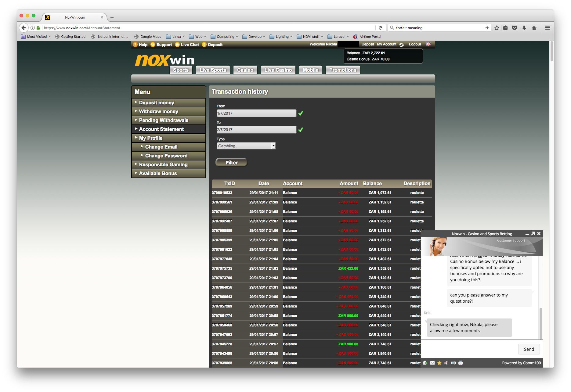Open the Promotions tab
This screenshot has height=392, width=571.
click(x=343, y=70)
